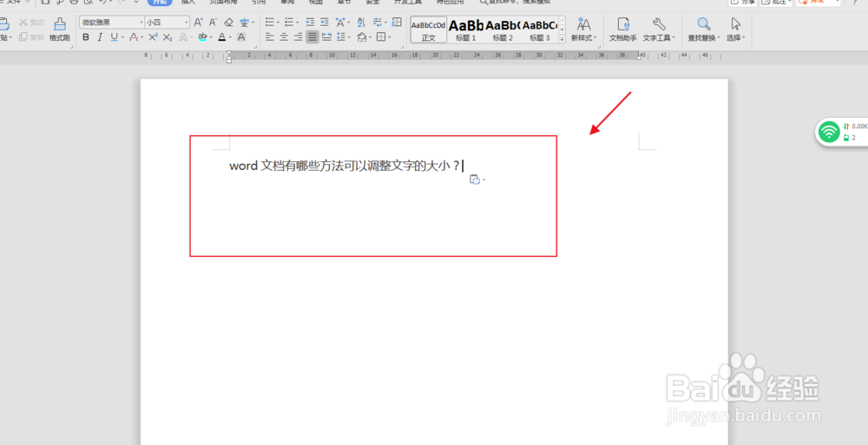This screenshot has height=445, width=868.
Task: Increase font size with A+ icon
Action: click(x=198, y=23)
